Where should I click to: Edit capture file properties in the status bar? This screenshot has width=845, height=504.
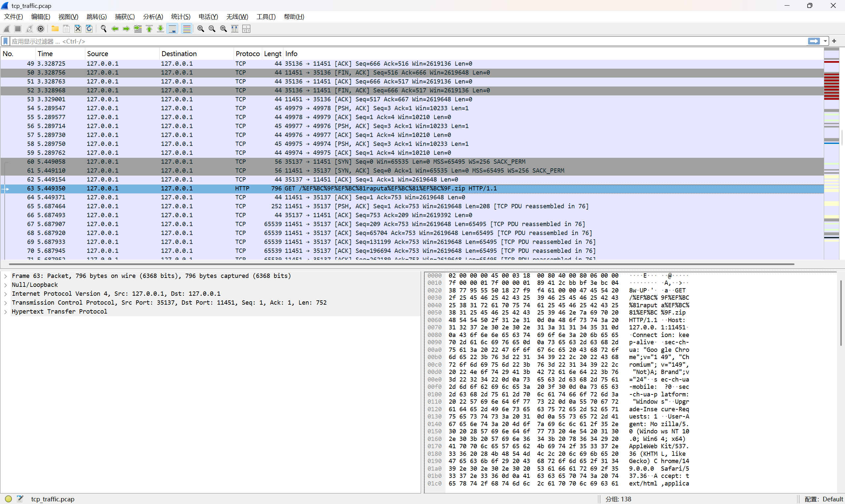point(20,499)
